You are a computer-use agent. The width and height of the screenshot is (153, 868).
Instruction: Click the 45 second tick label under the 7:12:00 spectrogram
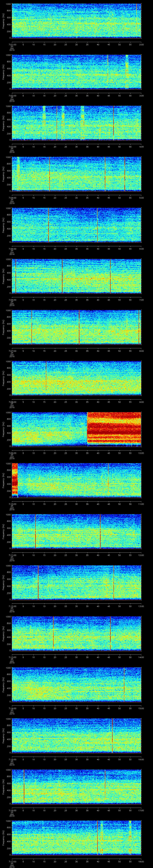pyautogui.click(x=109, y=606)
